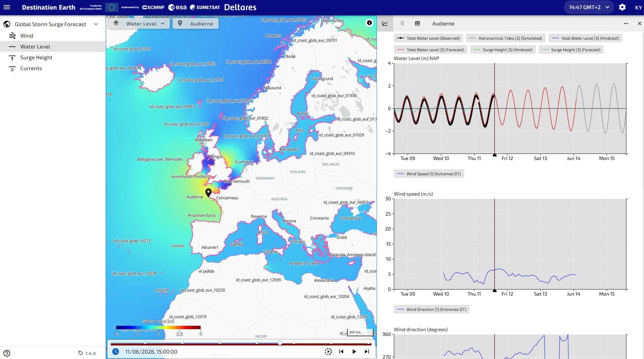Select the Water Level layer
Image resolution: width=644 pixels, height=359 pixels.
click(53, 46)
